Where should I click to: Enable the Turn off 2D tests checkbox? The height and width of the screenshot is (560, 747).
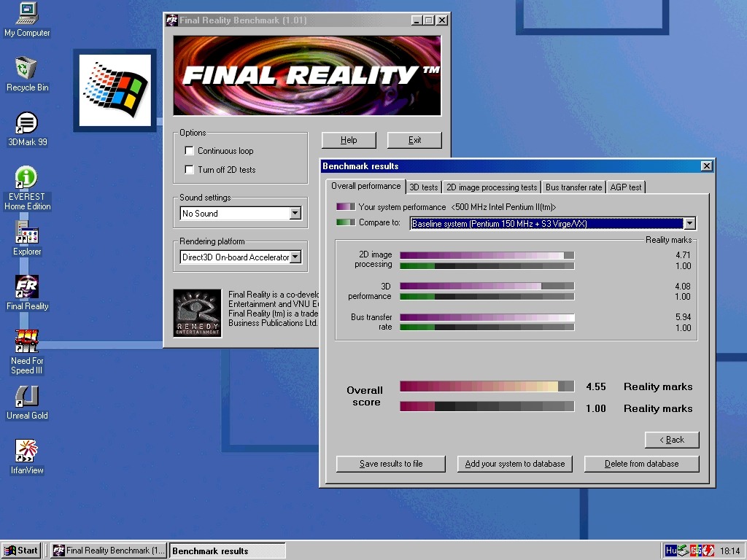point(189,169)
